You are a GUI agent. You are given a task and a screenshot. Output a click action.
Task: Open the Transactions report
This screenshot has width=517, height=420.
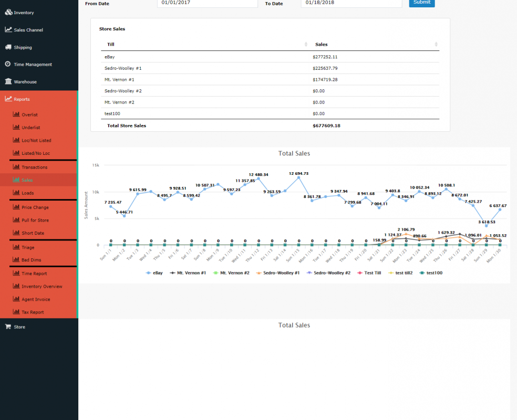pos(34,167)
